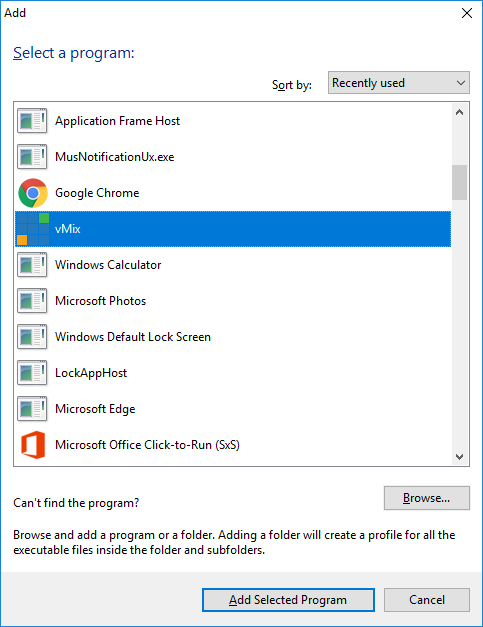483x627 pixels.
Task: Click the list scrollbar thumb
Action: (x=459, y=182)
